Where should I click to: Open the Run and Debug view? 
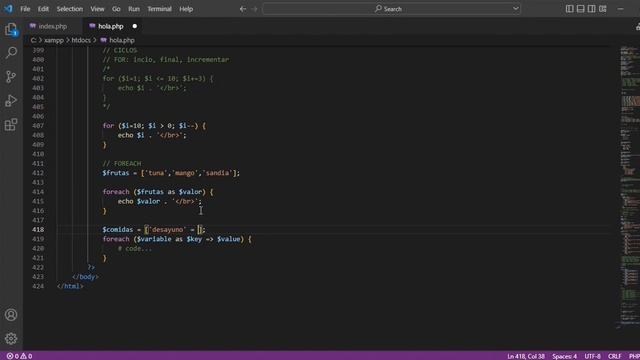pos(11,101)
